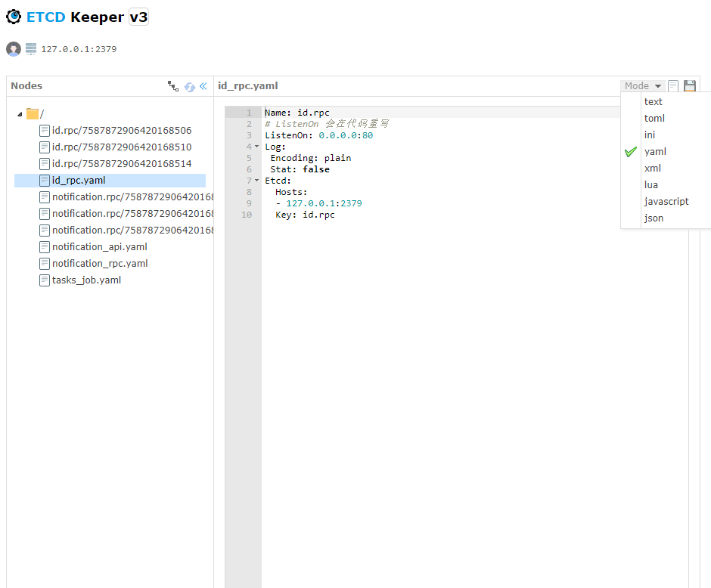711x588 pixels.
Task: Open the notification_rpc.yaml node
Action: [x=100, y=264]
